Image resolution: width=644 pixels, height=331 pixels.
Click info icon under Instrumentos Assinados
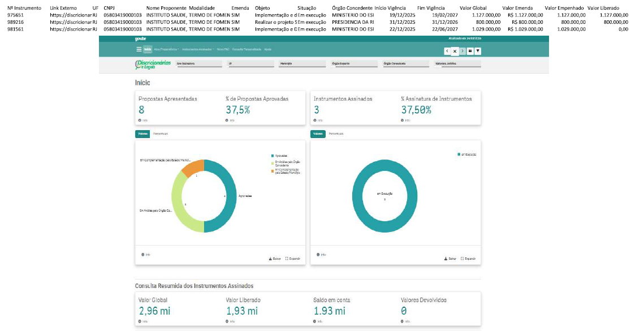[x=315, y=120]
